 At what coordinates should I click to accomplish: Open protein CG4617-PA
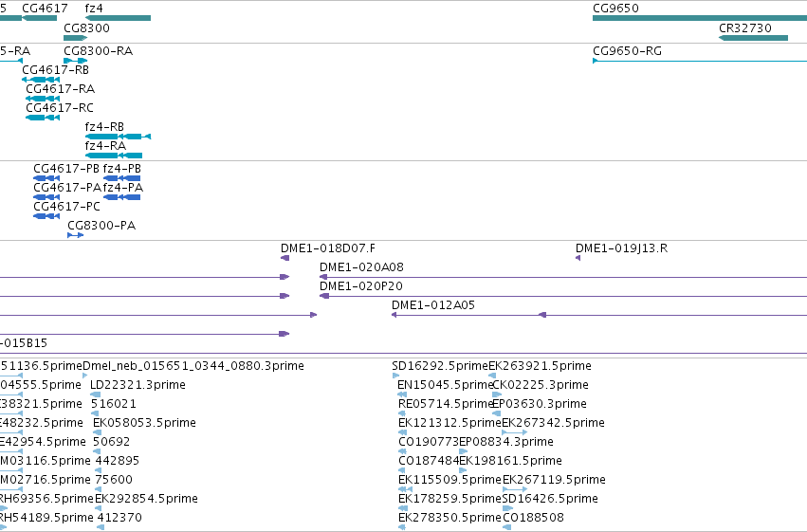tap(67, 188)
